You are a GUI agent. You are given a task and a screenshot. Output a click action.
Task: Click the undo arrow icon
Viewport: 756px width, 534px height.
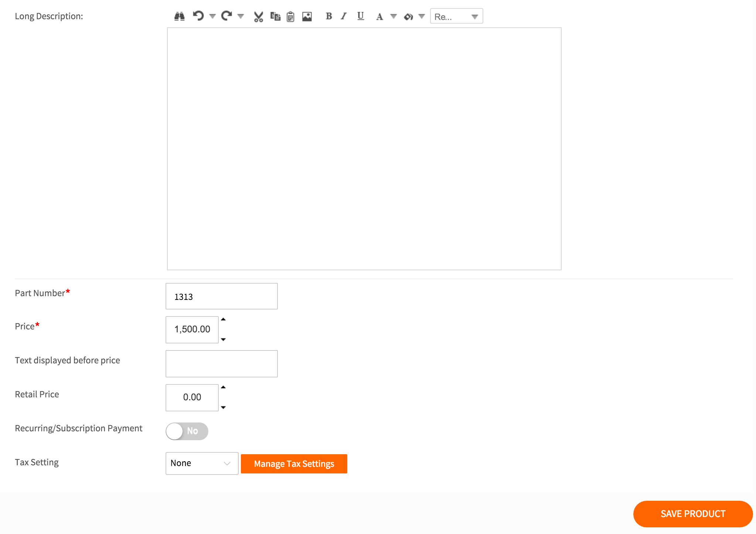198,16
